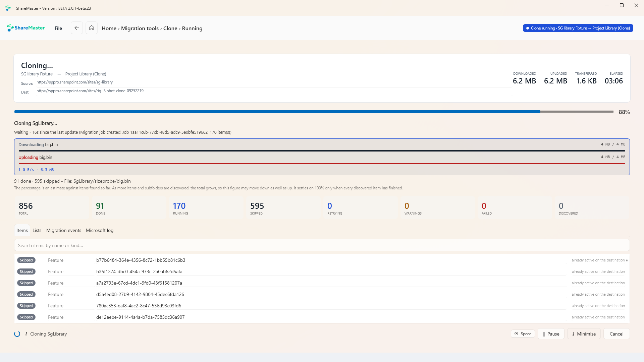Select the source URL text
This screenshot has height=362, width=644.
74,82
